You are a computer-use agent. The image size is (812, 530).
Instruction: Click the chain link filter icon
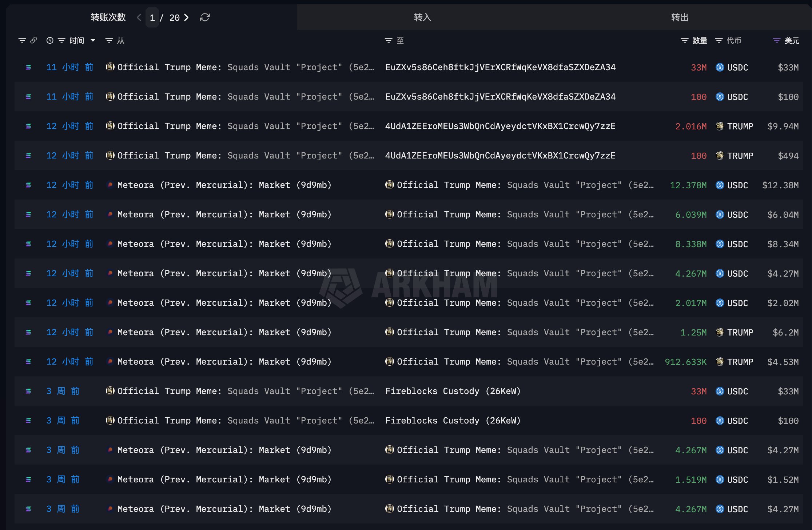[33, 40]
